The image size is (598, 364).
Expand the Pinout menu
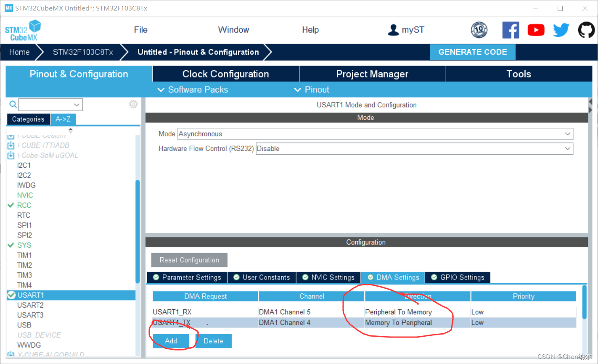312,90
